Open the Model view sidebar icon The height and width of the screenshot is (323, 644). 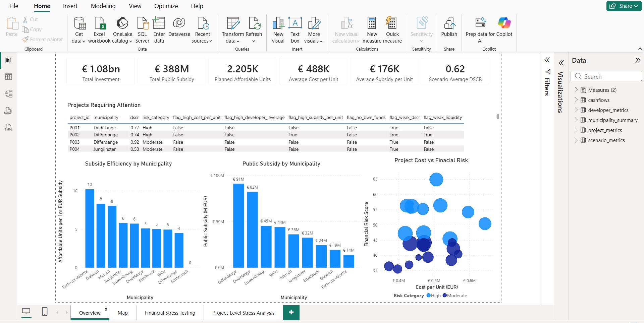[x=9, y=93]
